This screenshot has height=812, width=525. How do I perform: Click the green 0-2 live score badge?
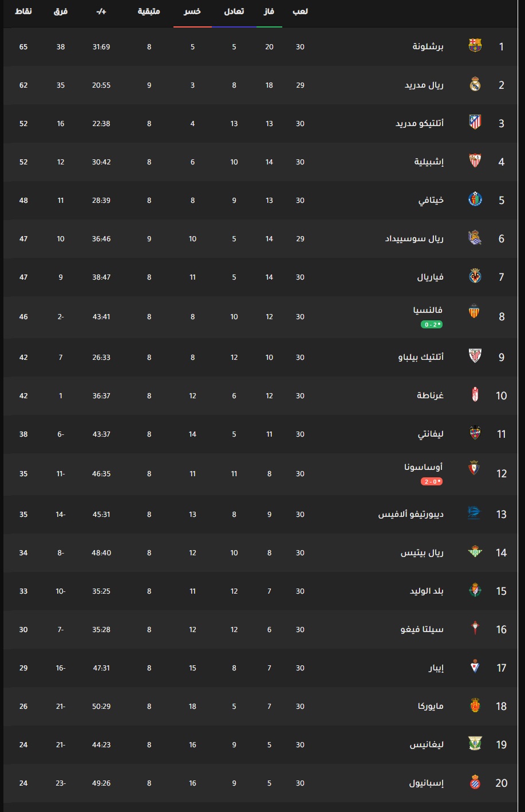click(x=432, y=324)
